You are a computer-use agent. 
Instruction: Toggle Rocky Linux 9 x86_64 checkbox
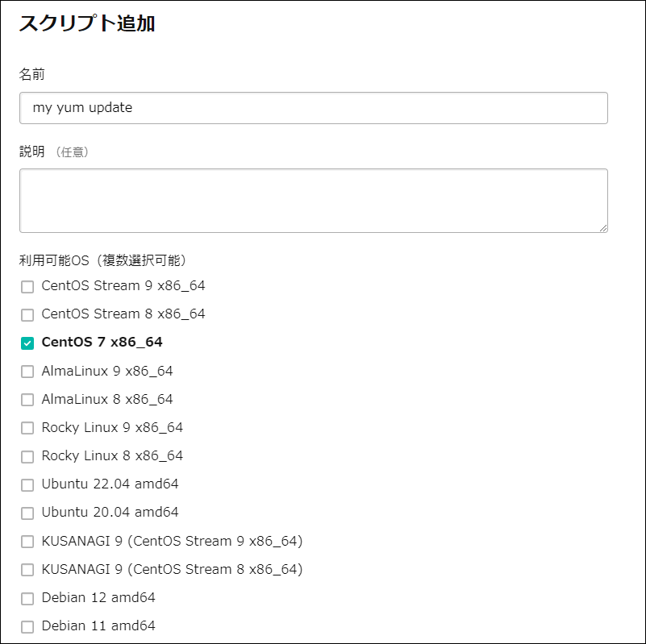pos(27,428)
